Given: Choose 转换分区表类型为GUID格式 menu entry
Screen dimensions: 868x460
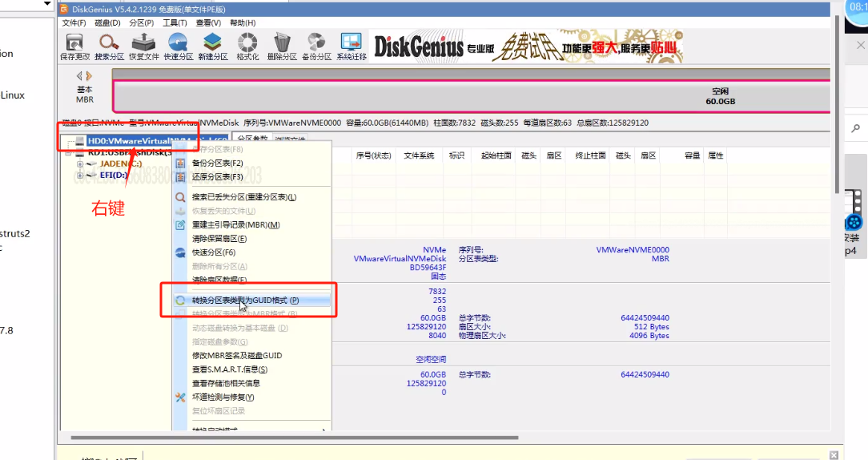Looking at the screenshot, I should [x=252, y=300].
